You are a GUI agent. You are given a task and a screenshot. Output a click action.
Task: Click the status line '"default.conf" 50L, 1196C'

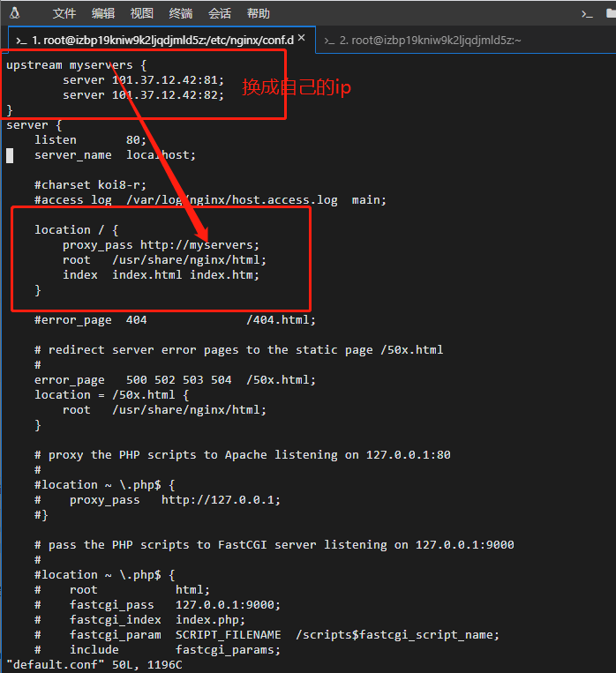pos(94,665)
